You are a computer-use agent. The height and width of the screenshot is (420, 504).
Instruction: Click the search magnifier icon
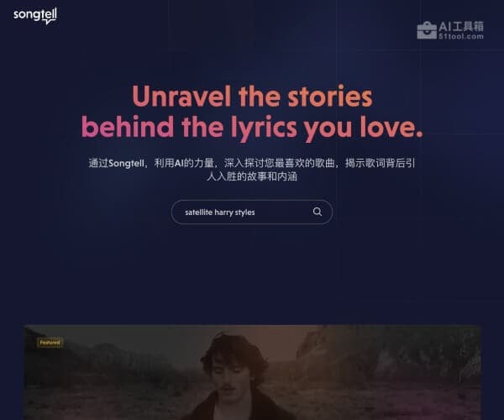coord(318,212)
